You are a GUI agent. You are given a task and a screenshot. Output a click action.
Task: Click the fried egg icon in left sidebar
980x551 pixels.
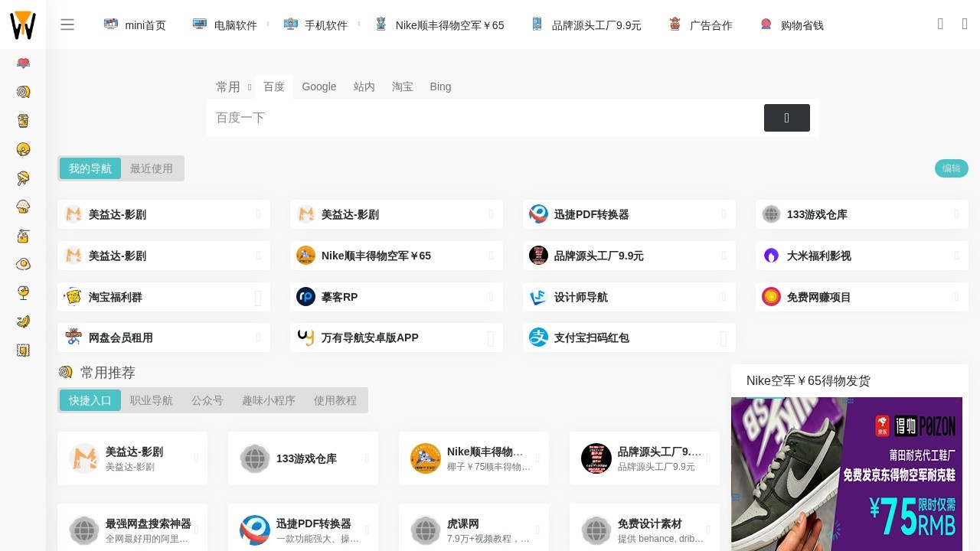23,264
